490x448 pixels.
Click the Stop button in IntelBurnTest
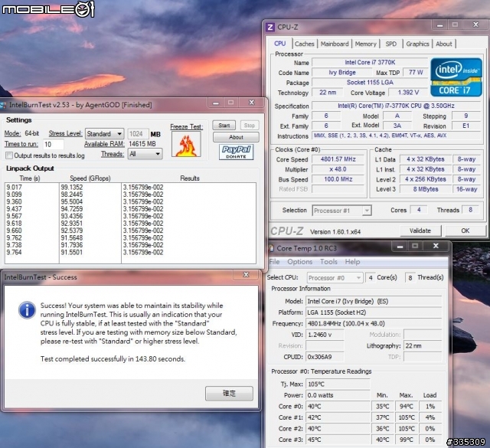250,126
